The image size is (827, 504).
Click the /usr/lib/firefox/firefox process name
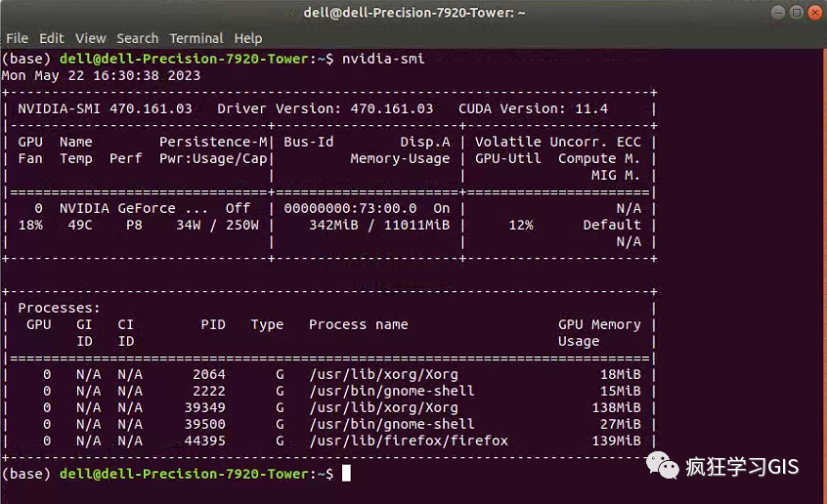[x=409, y=441]
